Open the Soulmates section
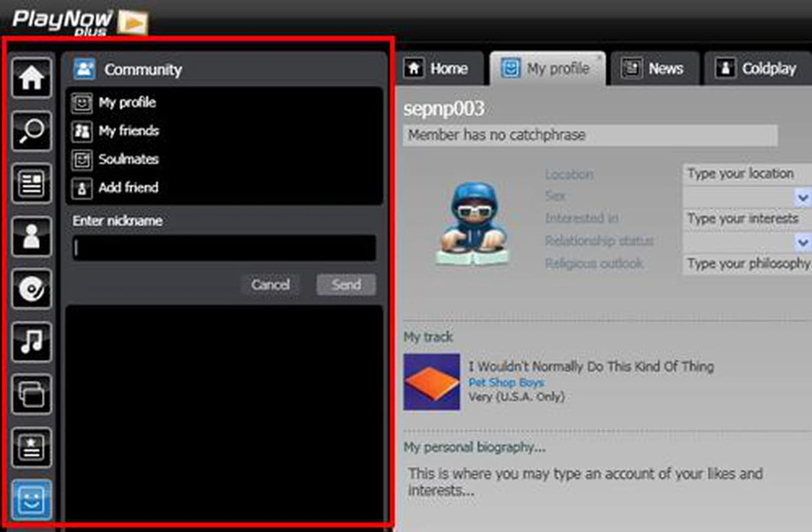This screenshot has height=532, width=812. coord(128,159)
